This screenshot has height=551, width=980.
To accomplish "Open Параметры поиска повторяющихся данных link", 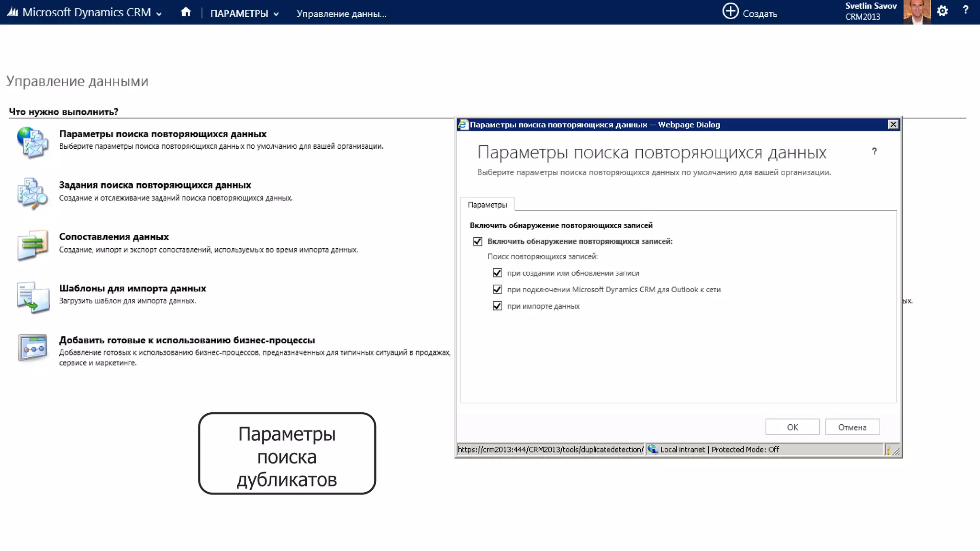I will 163,134.
